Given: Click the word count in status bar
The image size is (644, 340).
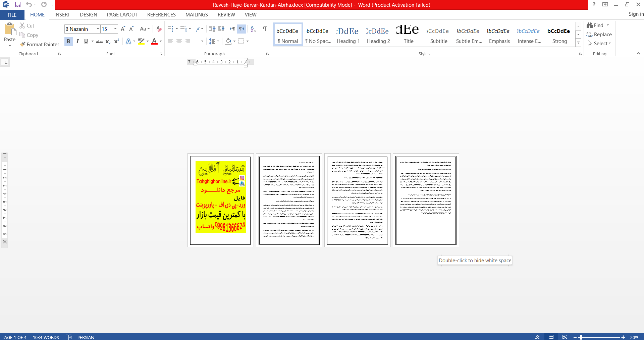Looking at the screenshot, I should tap(46, 337).
